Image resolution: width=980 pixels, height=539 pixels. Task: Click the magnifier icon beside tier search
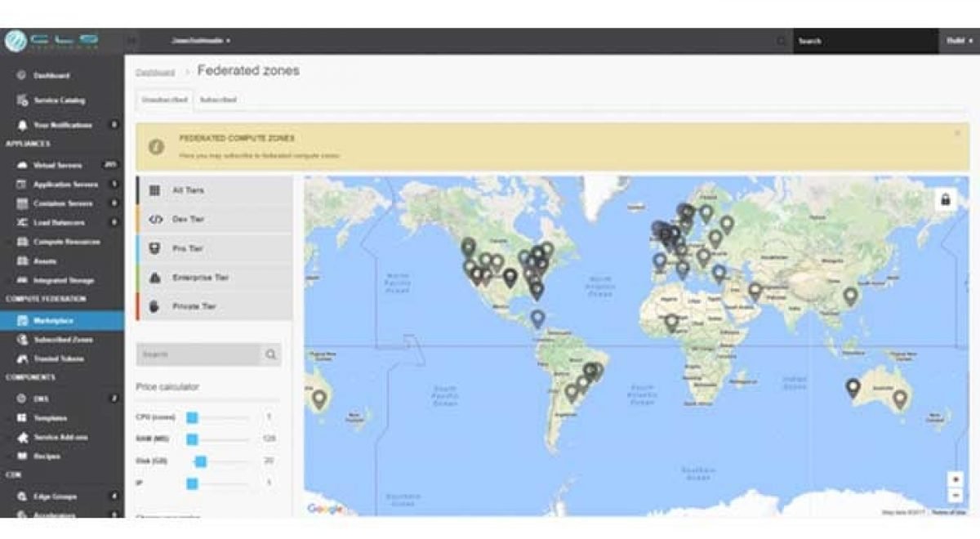click(x=270, y=354)
